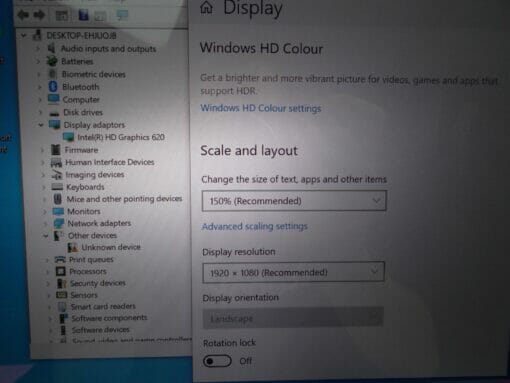This screenshot has width=510, height=383.
Task: Select the Software devices row
Action: click(100, 330)
